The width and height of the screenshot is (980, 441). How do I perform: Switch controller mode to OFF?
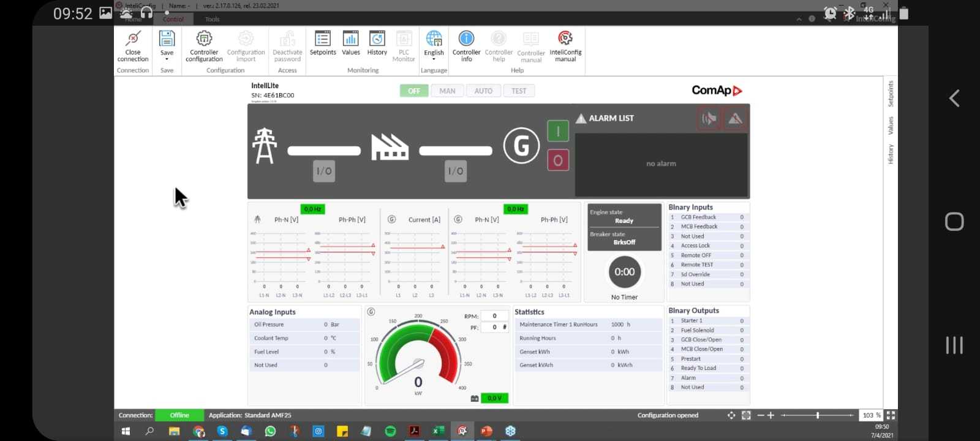pyautogui.click(x=414, y=91)
